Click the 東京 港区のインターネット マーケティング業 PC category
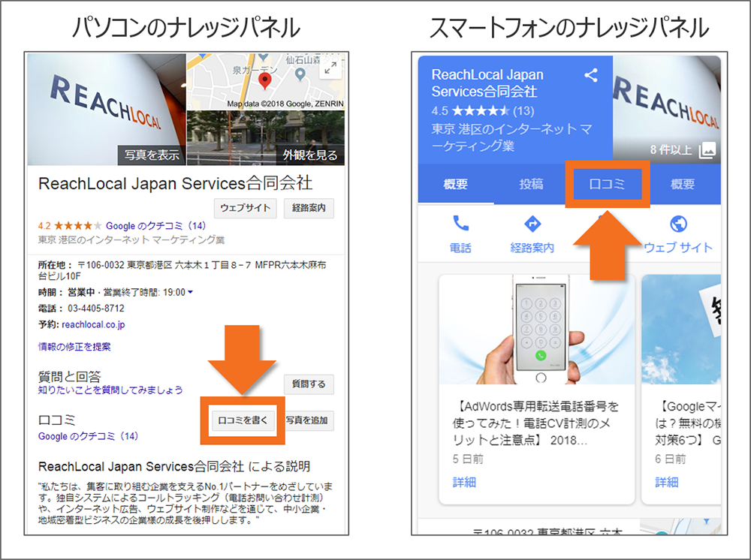751x560 pixels. (131, 239)
